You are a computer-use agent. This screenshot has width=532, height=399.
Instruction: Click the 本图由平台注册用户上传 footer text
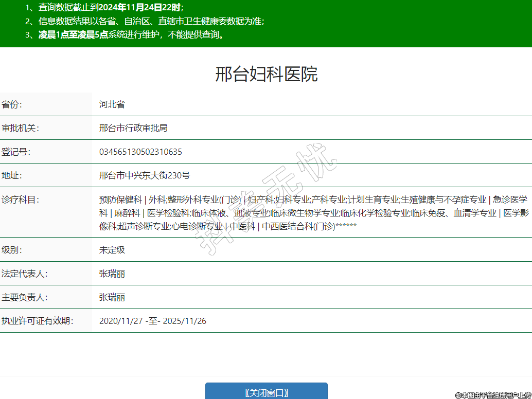tap(492, 395)
